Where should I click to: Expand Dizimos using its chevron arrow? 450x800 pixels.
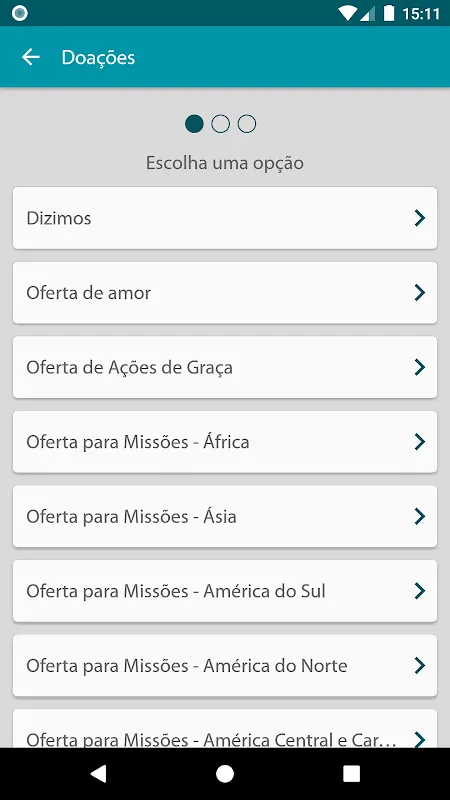pyautogui.click(x=419, y=218)
